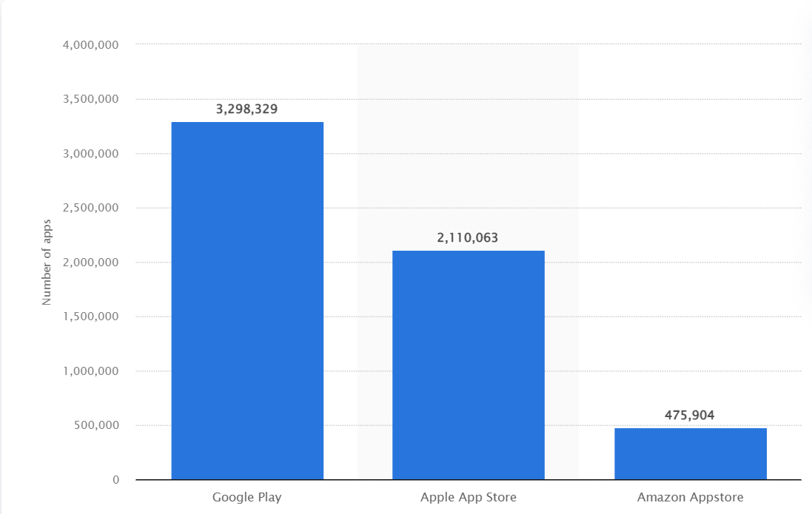Select the value label 475,904
The height and width of the screenshot is (514, 812).
tap(690, 415)
